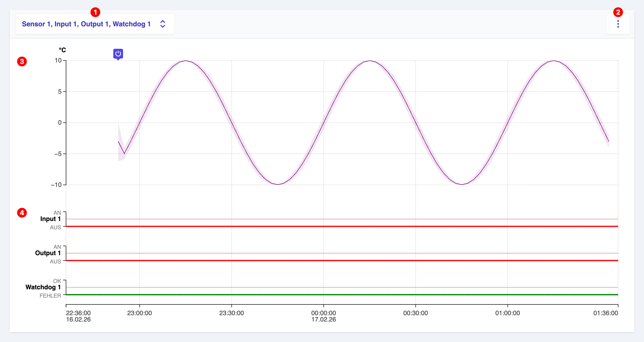Click red annotation badge number 2

pyautogui.click(x=618, y=12)
